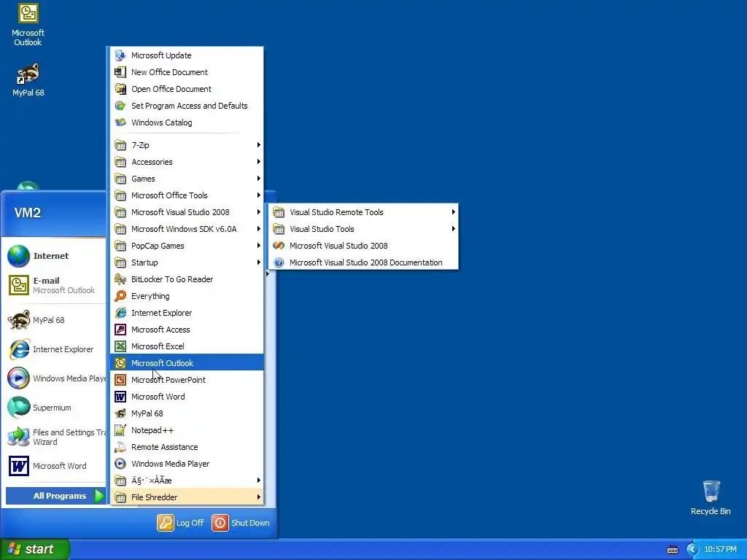The image size is (747, 560).
Task: Open the Recycle Bin on desktop
Action: (711, 498)
